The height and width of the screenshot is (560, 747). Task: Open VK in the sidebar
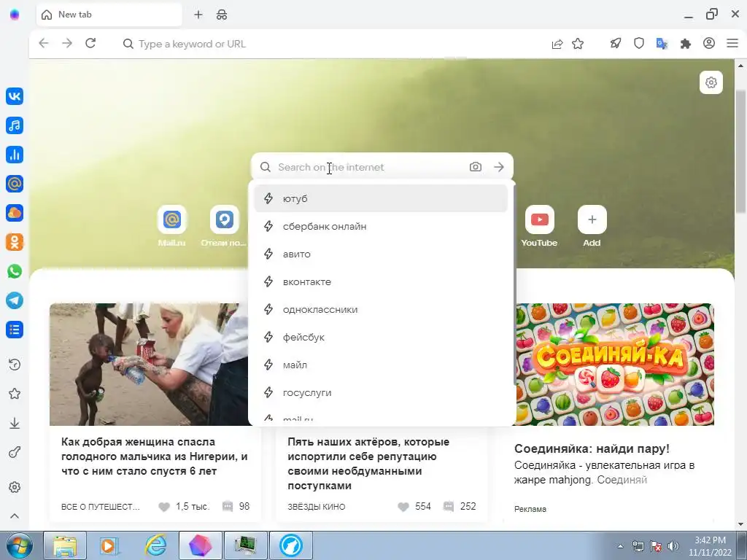[15, 96]
